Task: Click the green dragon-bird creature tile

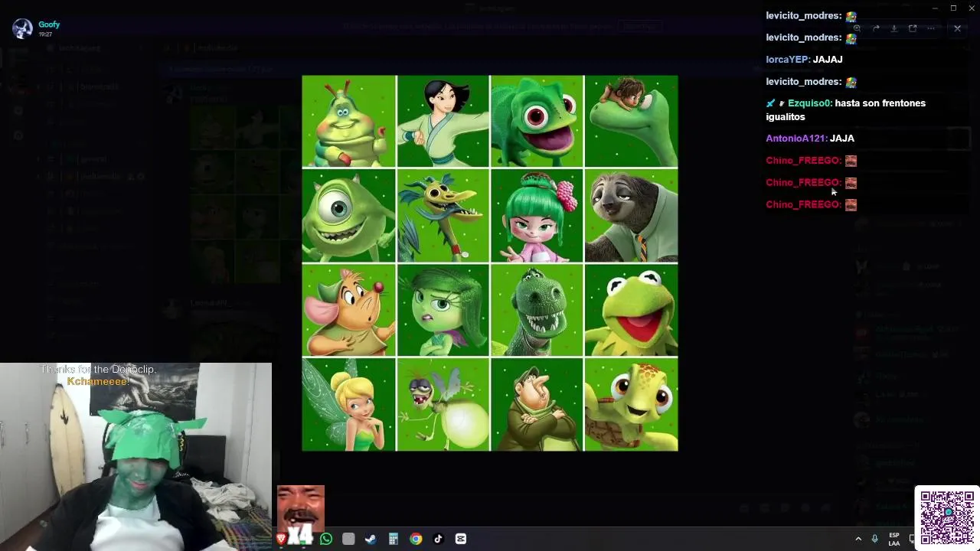Action: coord(443,216)
